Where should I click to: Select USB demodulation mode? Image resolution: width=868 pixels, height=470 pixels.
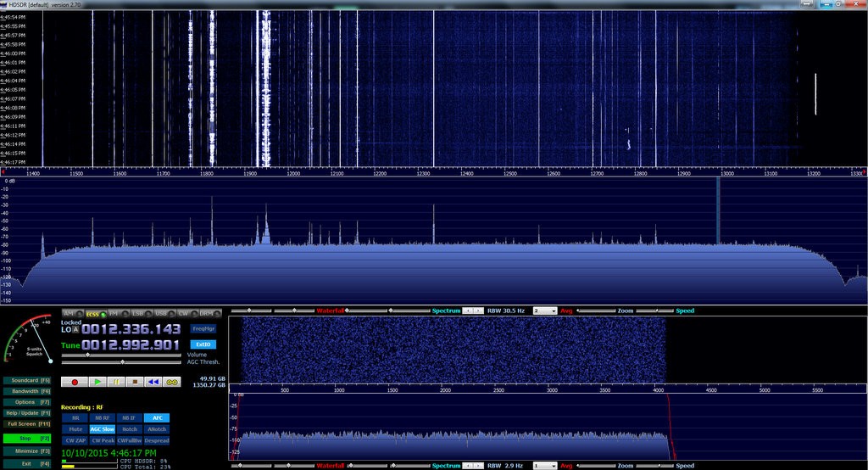(x=164, y=314)
